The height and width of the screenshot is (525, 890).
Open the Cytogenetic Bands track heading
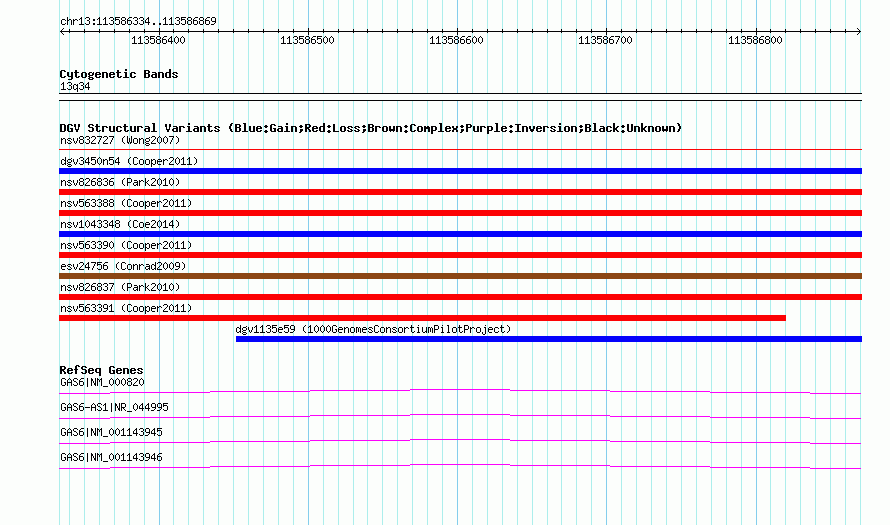point(119,74)
